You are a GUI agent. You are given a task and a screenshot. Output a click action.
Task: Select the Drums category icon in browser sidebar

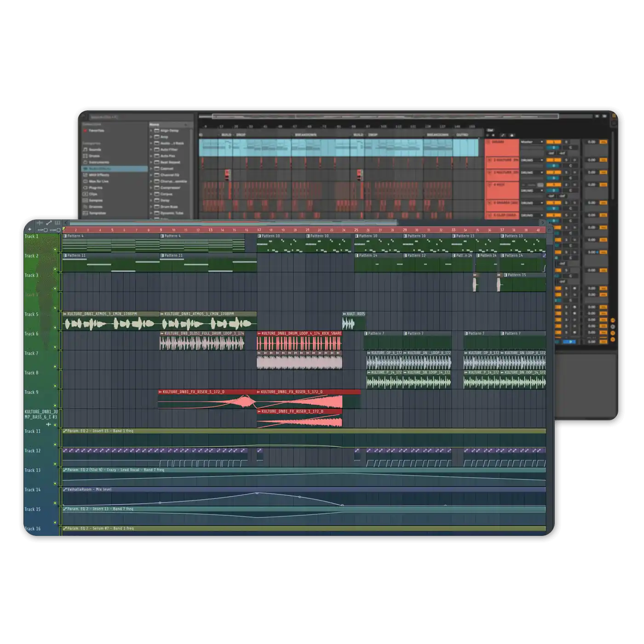[x=86, y=156]
